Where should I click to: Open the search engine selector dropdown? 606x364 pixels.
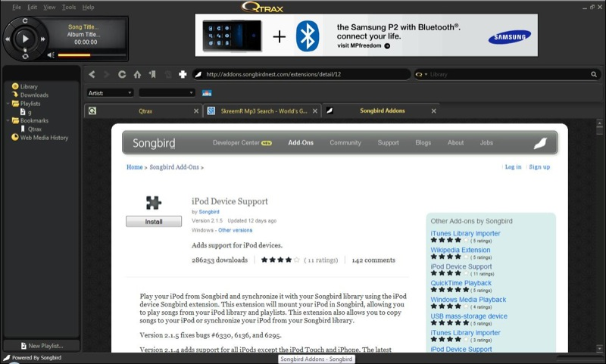[421, 74]
